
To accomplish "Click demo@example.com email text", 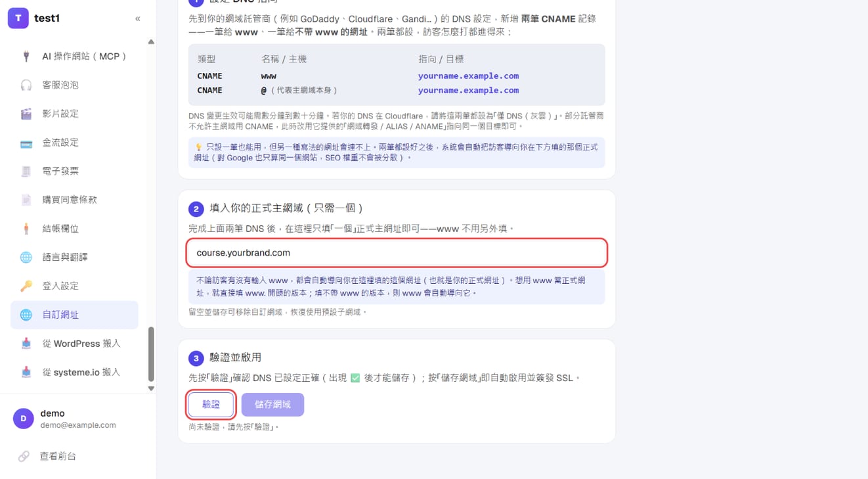I will [x=78, y=425].
